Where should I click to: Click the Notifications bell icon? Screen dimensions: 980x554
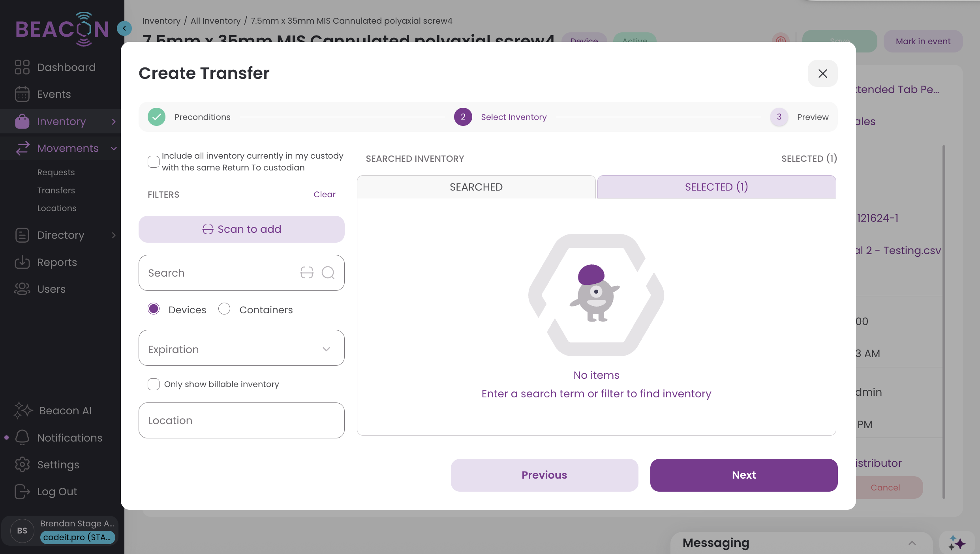22,438
